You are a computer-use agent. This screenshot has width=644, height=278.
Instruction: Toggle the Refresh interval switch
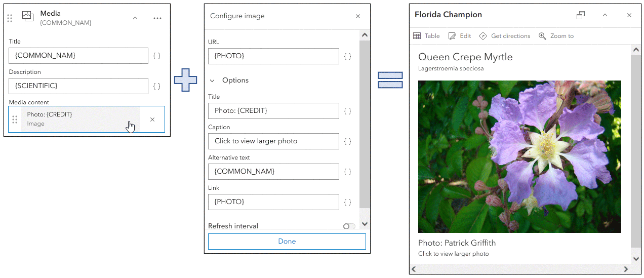tap(349, 226)
